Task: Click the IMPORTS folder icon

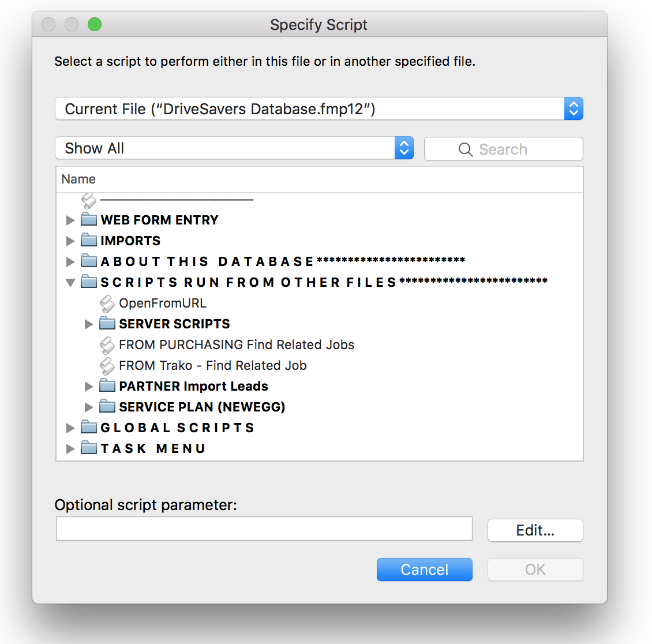Action: 89,240
